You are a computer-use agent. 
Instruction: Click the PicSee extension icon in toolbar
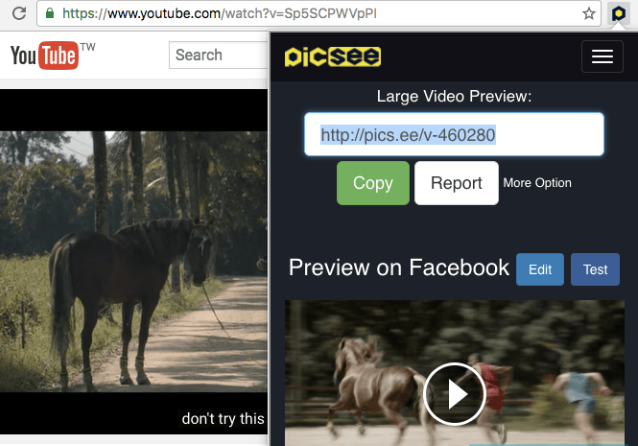click(618, 14)
